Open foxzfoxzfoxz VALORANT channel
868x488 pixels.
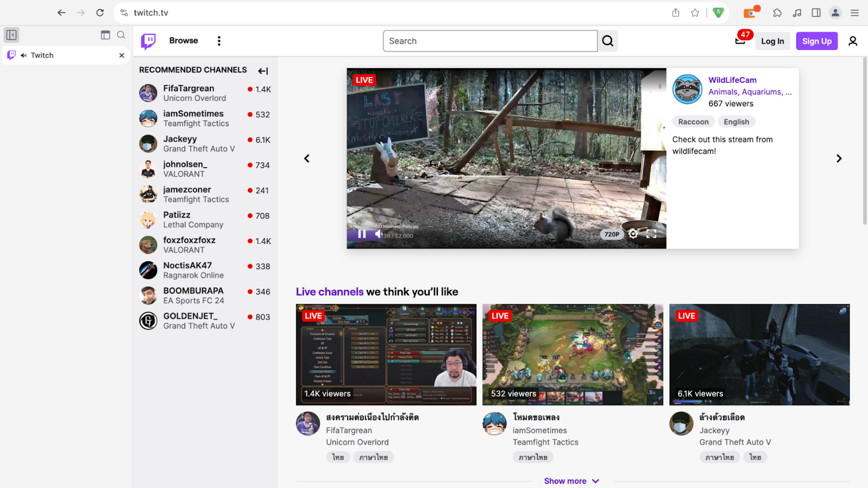[205, 245]
